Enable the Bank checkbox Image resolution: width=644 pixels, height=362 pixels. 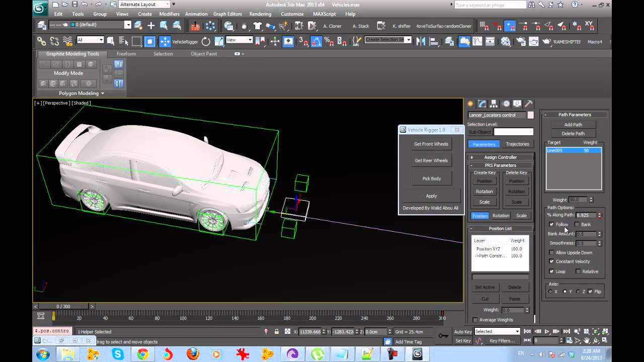(577, 224)
